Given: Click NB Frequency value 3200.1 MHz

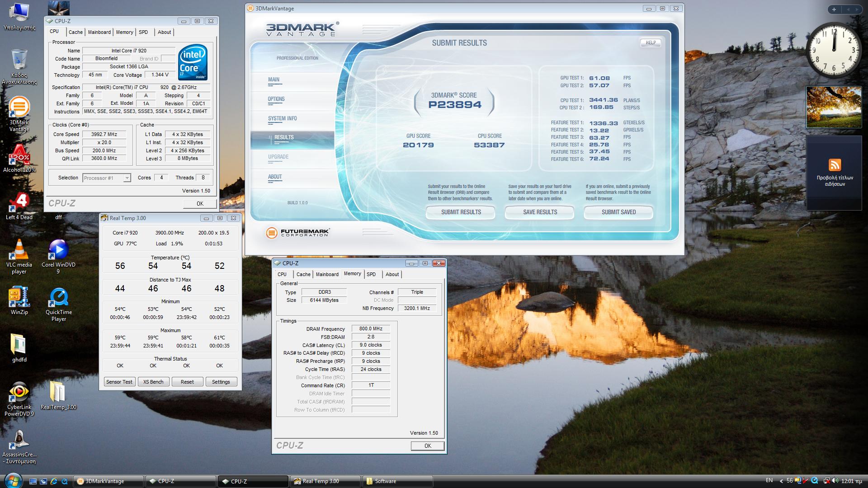Looking at the screenshot, I should click(x=417, y=308).
